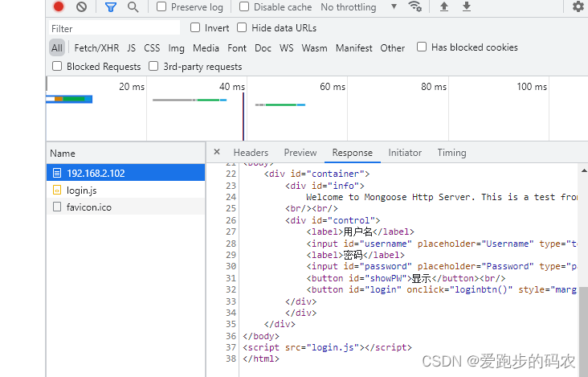Clear the network log
The width and height of the screenshot is (588, 377).
(x=81, y=6)
